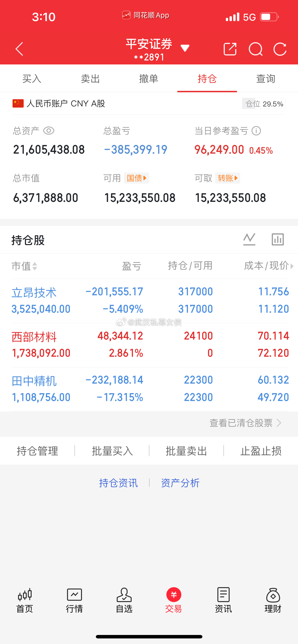Open the 立昂技术 holding row
The height and width of the screenshot is (644, 298).
pos(150,300)
